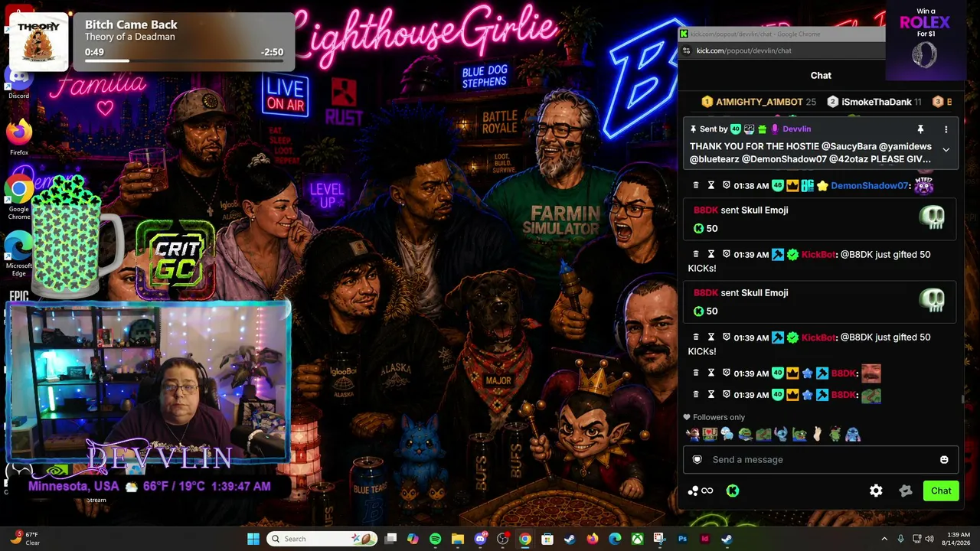Image resolution: width=980 pixels, height=551 pixels.
Task: Open Devvlin's profile from pinned message
Action: pyautogui.click(x=796, y=129)
